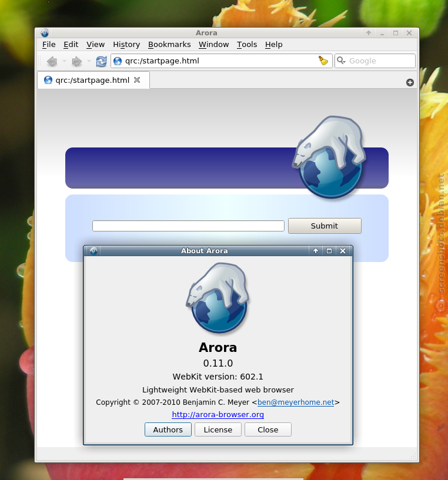Screen dimensions: 448x480
Task: Click the bold 'Arora' heading in dialog
Action: pos(218,347)
